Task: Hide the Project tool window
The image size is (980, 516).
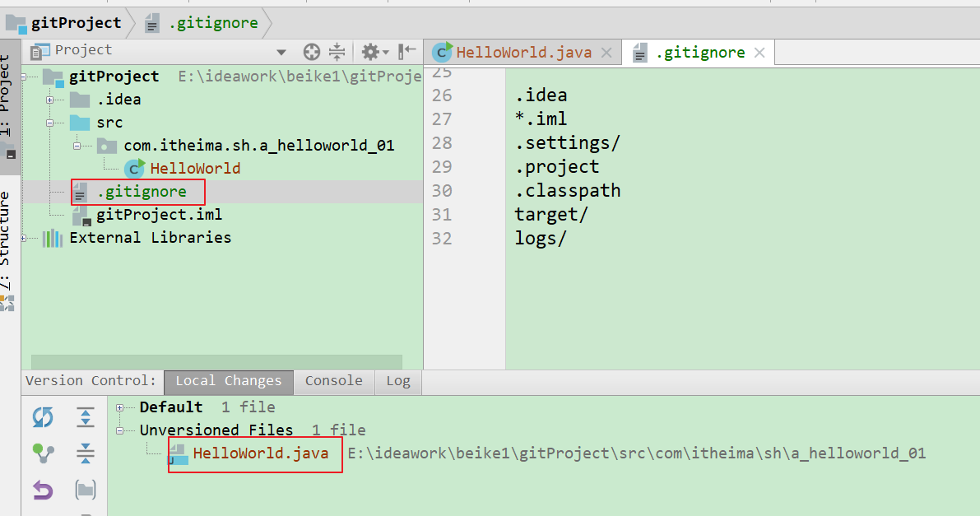Action: 406,52
